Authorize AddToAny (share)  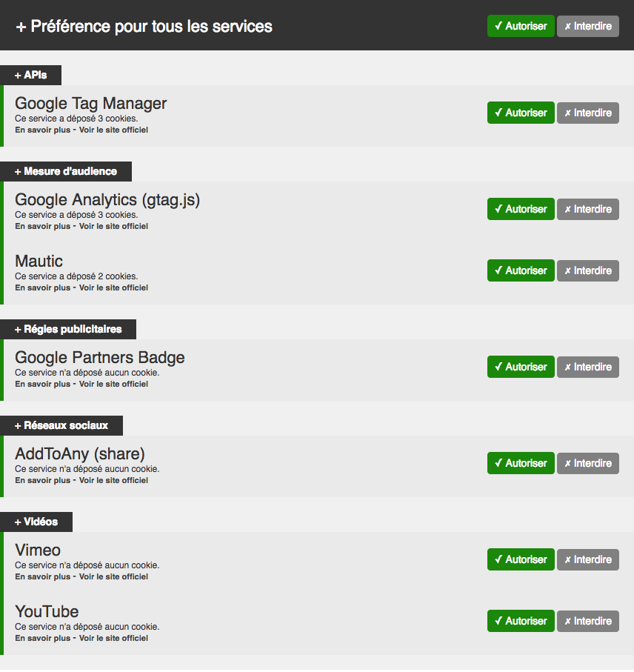point(521,463)
